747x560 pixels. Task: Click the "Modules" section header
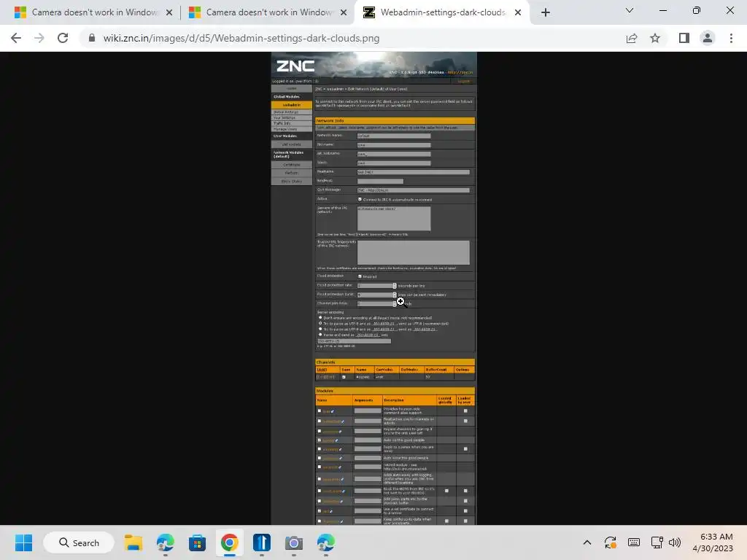(395, 391)
